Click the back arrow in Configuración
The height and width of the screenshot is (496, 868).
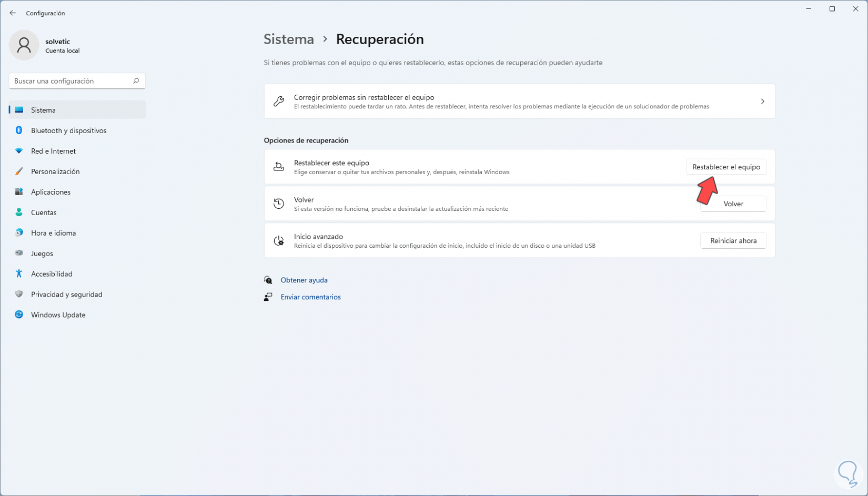tap(13, 13)
